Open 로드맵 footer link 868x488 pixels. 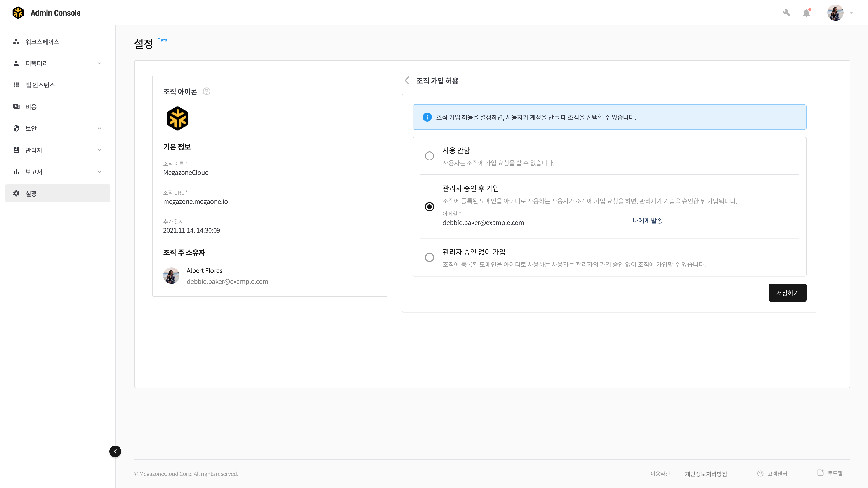coord(835,473)
